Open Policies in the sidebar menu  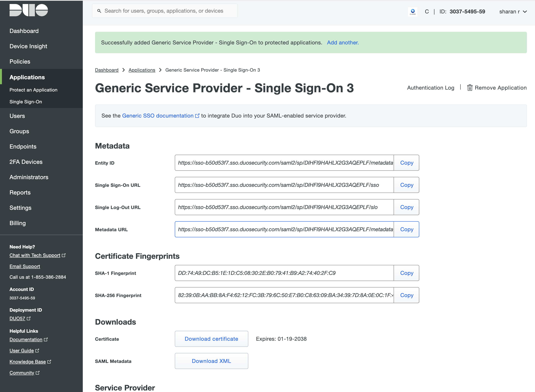click(20, 61)
